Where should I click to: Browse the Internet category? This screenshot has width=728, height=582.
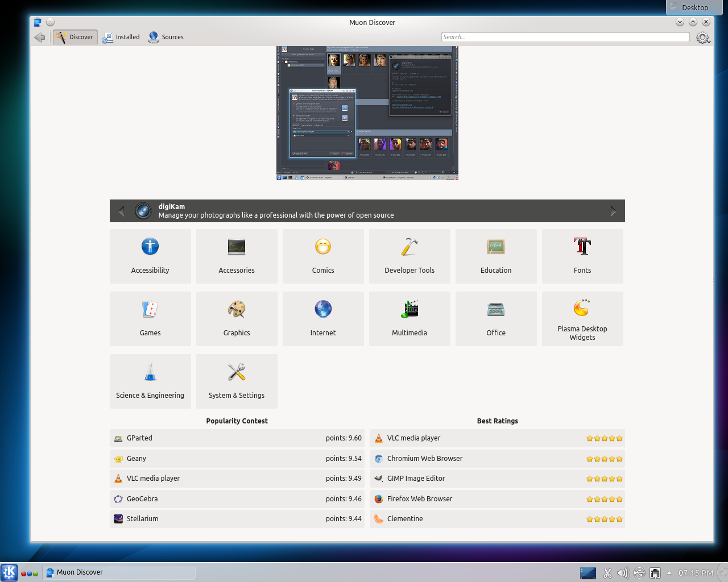[323, 319]
